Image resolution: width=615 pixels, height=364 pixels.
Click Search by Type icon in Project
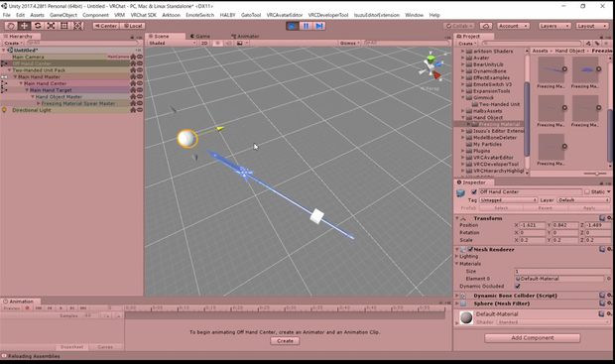pos(588,44)
